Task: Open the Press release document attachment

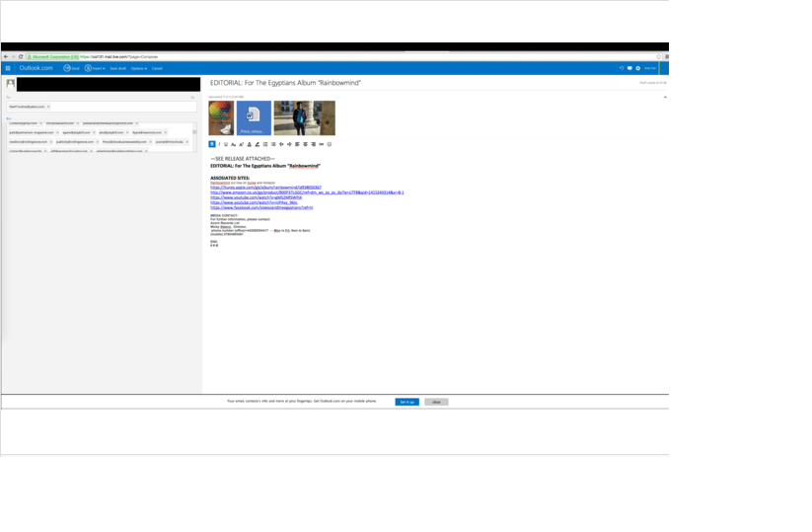Action: [x=254, y=118]
